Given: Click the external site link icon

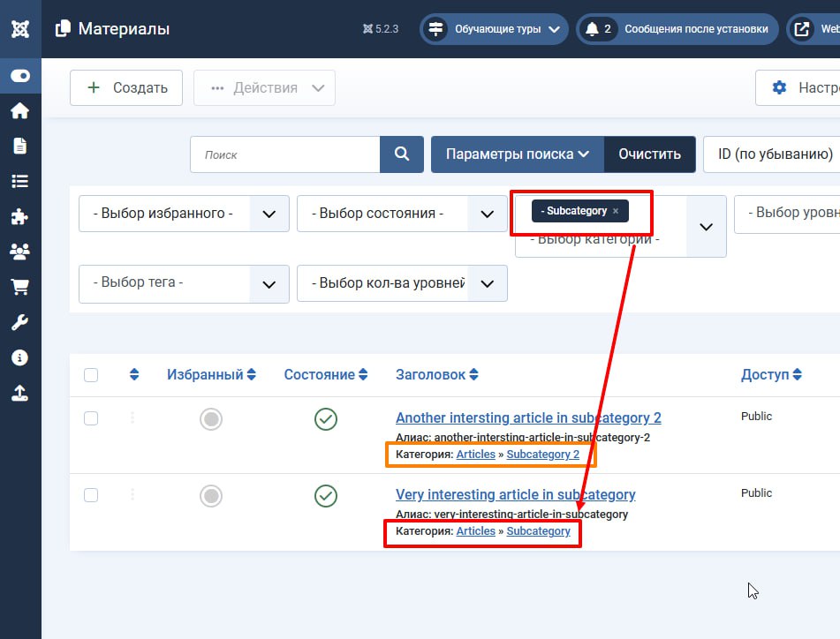Looking at the screenshot, I should pos(801,29).
